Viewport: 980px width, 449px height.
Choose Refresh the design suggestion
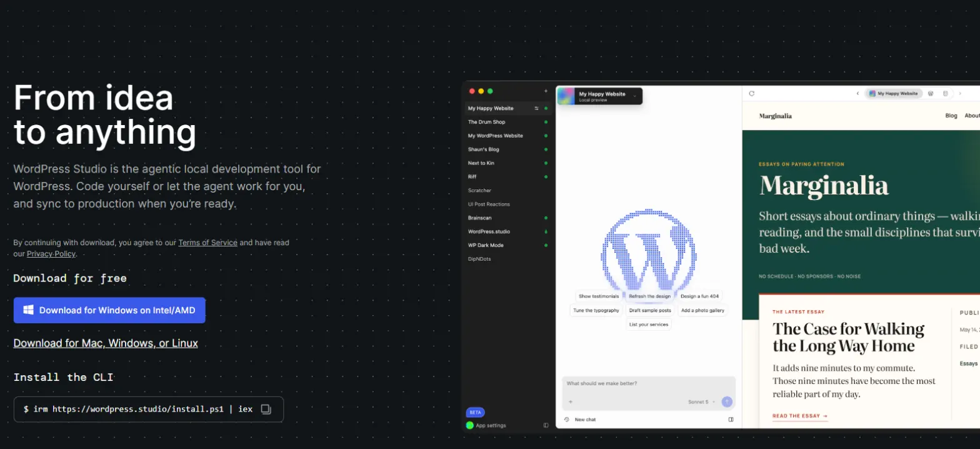click(649, 296)
